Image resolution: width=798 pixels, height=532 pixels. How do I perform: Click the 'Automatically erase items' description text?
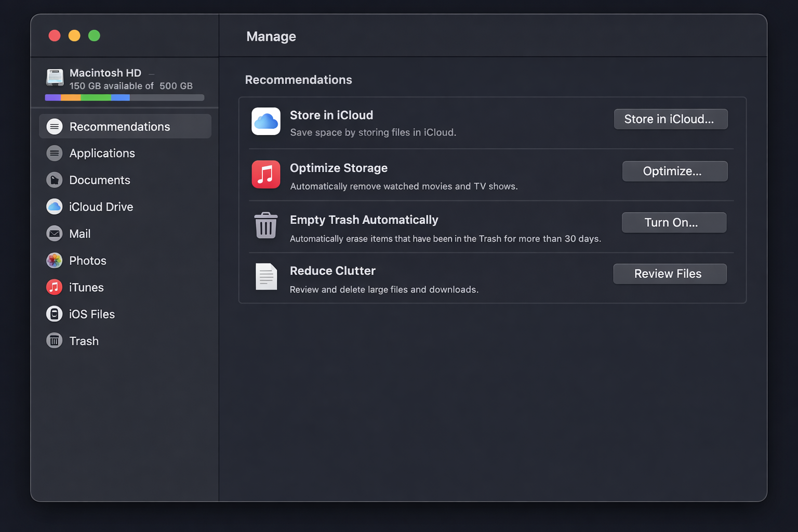pyautogui.click(x=445, y=238)
